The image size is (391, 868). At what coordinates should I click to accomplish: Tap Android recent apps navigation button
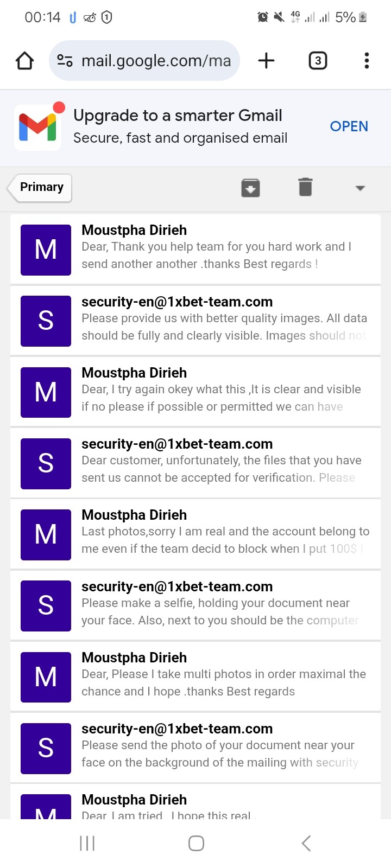[87, 843]
